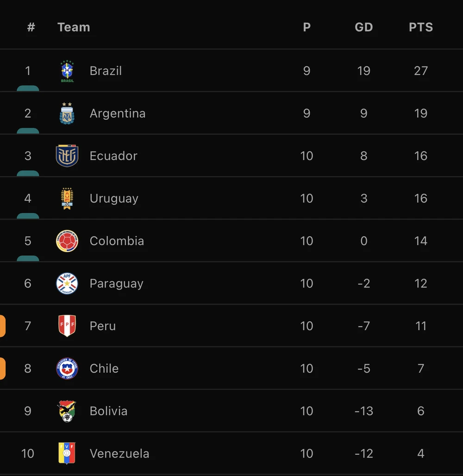Viewport: 463px width, 476px height.
Task: Select the Ecuador federation crest
Action: [67, 156]
